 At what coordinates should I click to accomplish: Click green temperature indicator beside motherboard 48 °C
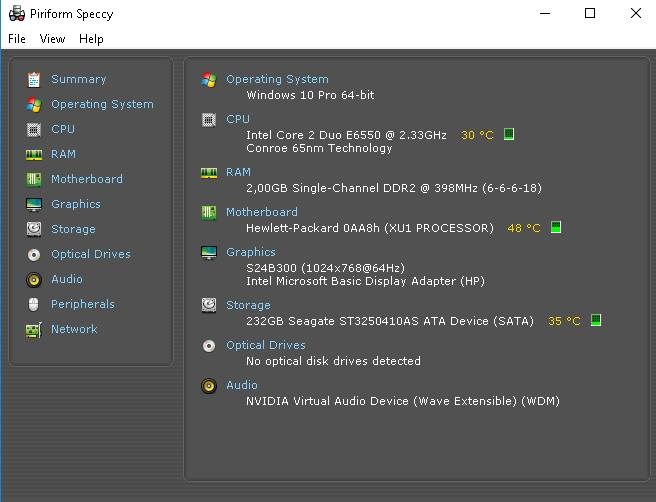[x=556, y=227]
